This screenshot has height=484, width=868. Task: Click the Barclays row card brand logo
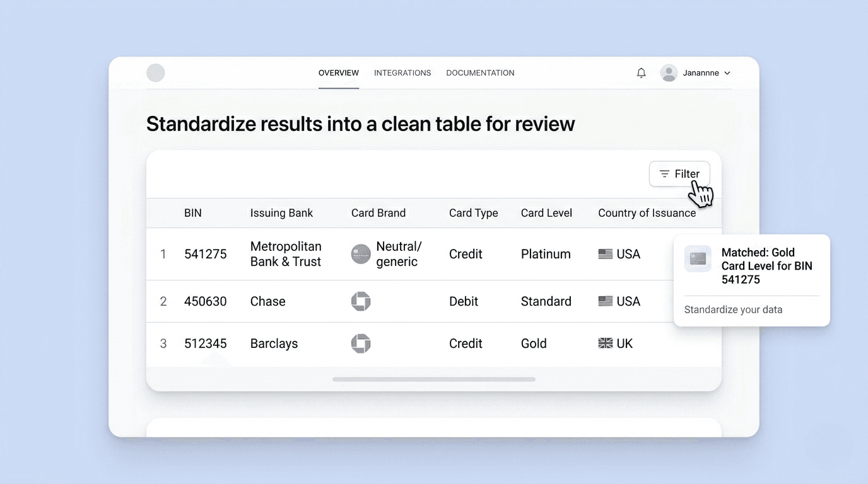click(361, 343)
